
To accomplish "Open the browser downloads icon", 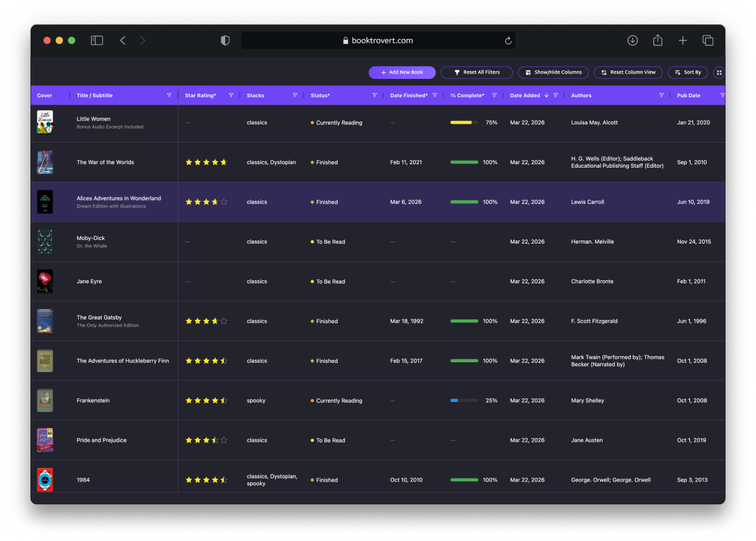I will click(632, 40).
